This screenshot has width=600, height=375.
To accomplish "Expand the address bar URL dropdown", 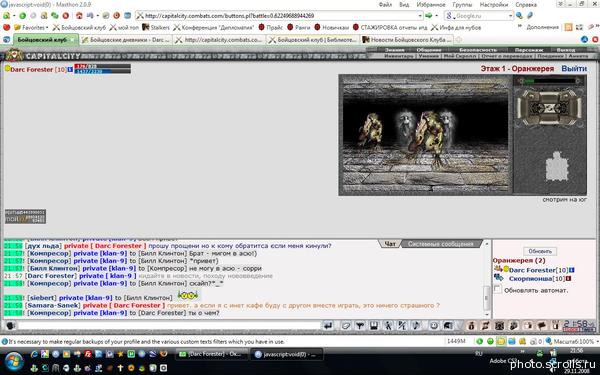I will pyautogui.click(x=420, y=16).
